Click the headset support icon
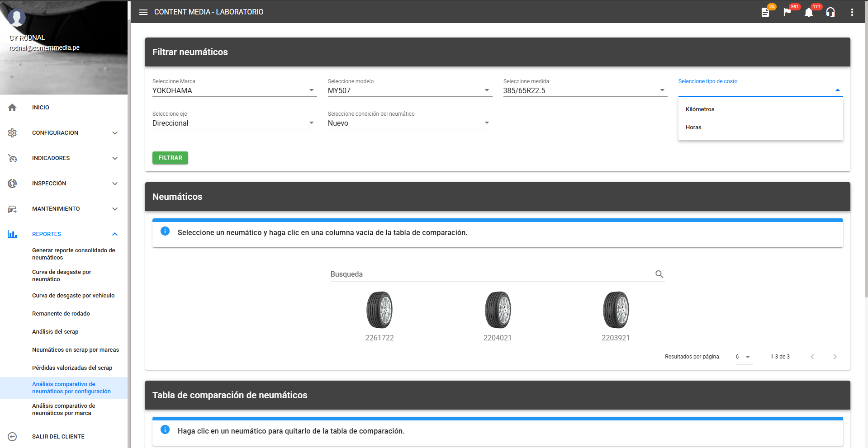Screen dimensions: 868x448 pos(830,12)
